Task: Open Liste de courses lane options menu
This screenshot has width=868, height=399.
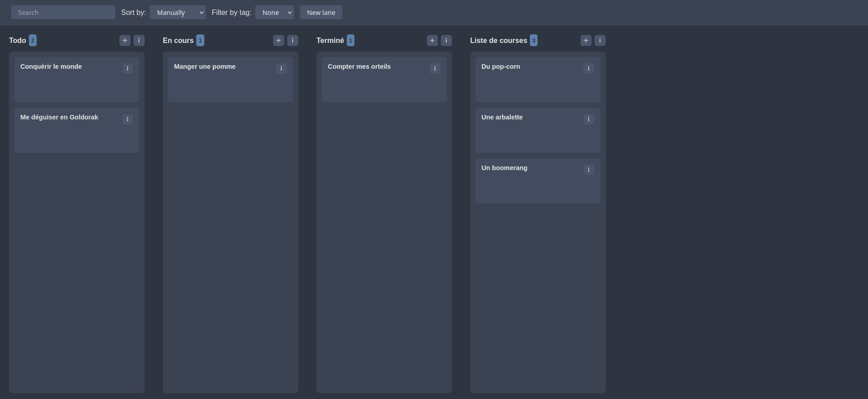Action: [x=600, y=41]
